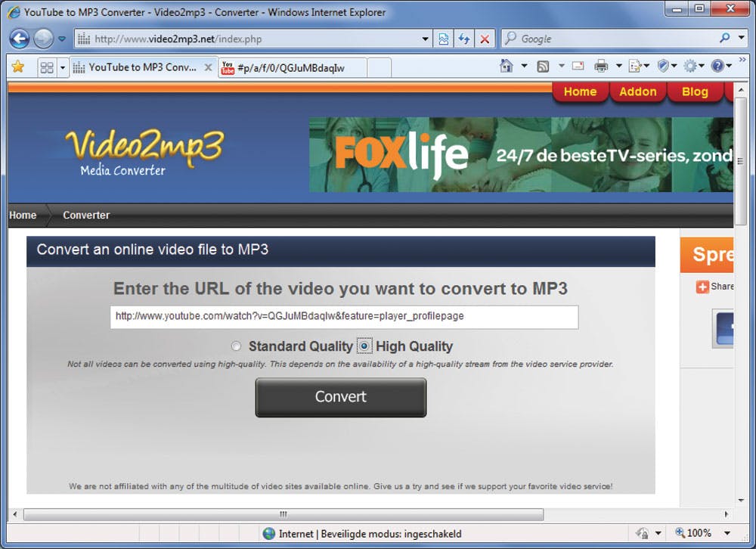The width and height of the screenshot is (756, 549).
Task: Open Favorites with the star icon
Action: (18, 67)
